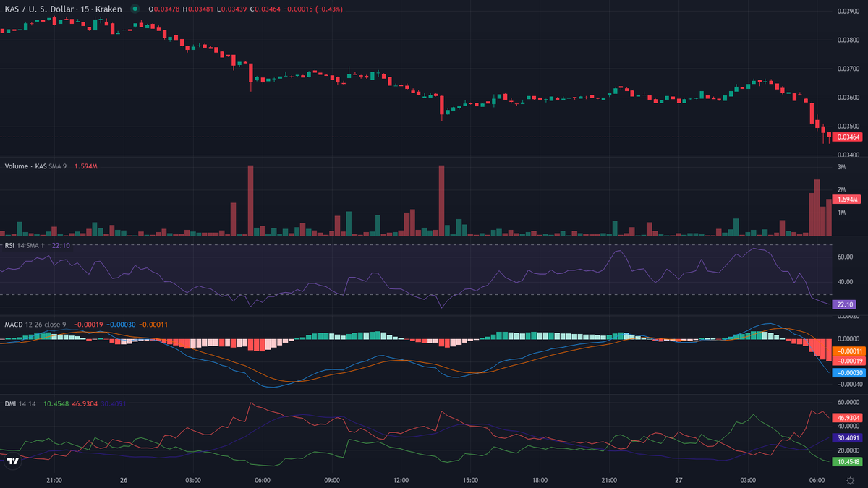Click the 60.0000 DMI axis label
The width and height of the screenshot is (868, 488).
[848, 402]
